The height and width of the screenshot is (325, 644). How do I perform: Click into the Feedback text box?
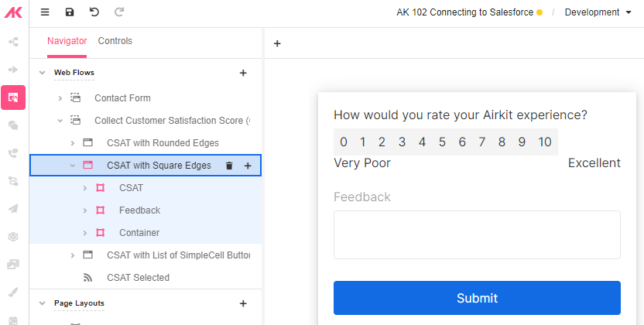[477, 234]
